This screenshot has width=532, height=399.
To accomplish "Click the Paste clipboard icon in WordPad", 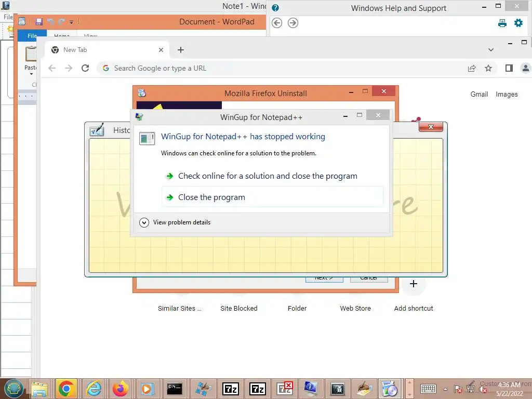I will click(x=31, y=54).
